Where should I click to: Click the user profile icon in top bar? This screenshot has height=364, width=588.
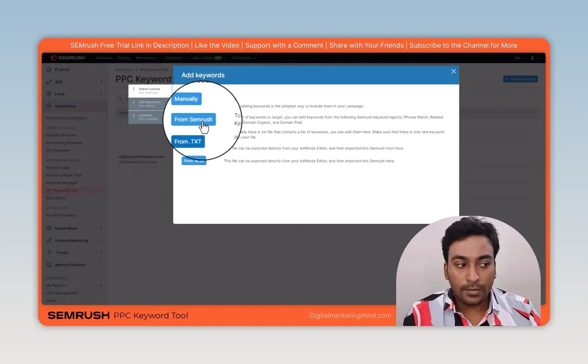point(532,58)
